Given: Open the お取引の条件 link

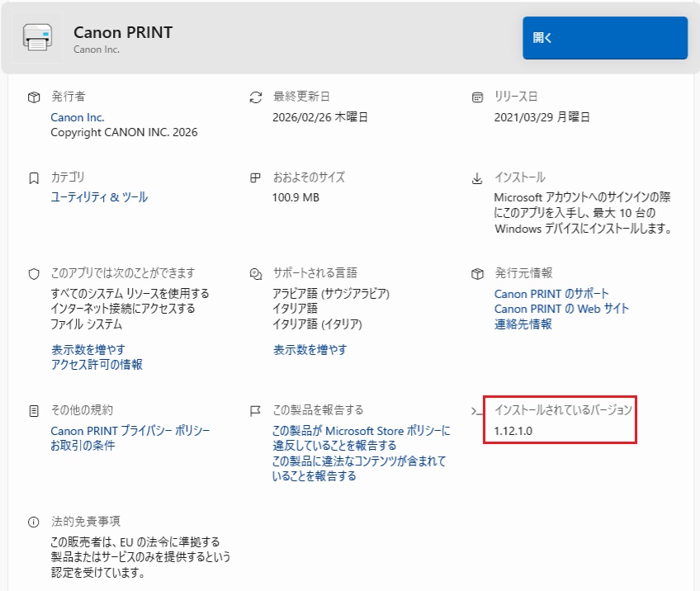Looking at the screenshot, I should pyautogui.click(x=83, y=446).
